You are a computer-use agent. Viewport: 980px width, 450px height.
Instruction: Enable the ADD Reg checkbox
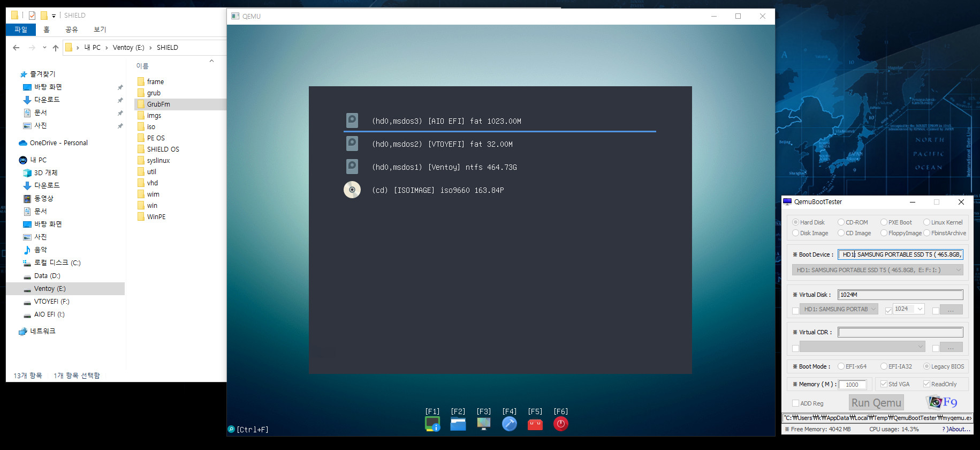(795, 403)
